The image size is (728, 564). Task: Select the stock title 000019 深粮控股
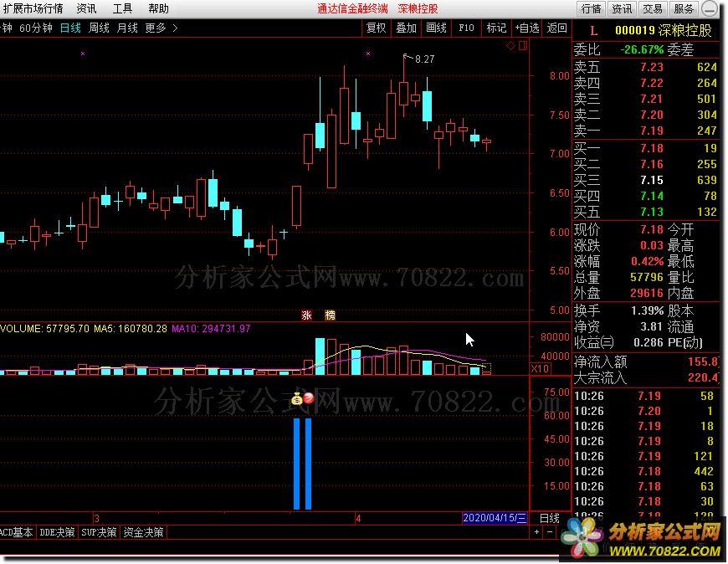[x=664, y=31]
